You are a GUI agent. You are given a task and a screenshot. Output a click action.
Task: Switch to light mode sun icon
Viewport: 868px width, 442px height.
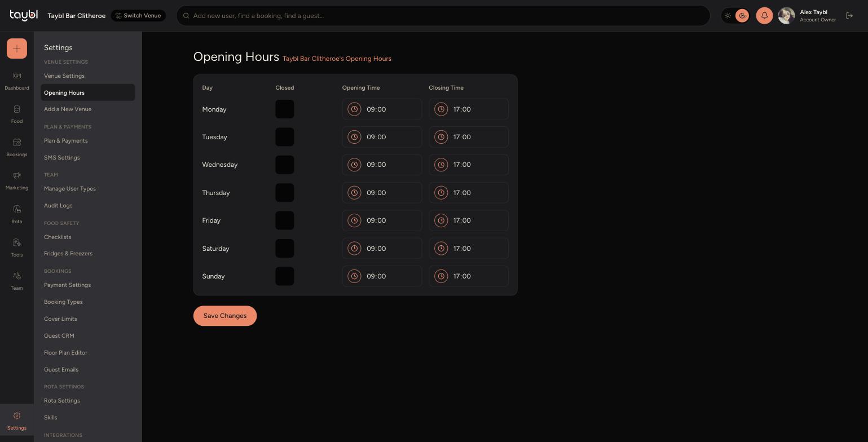coord(728,16)
